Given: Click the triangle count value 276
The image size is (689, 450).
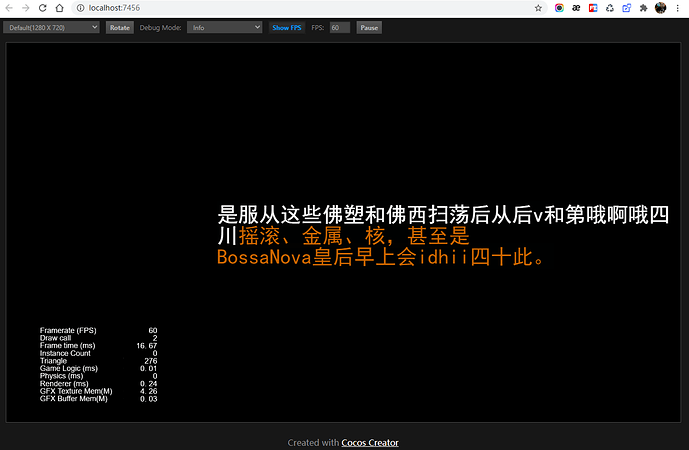Looking at the screenshot, I should pyautogui.click(x=151, y=361).
